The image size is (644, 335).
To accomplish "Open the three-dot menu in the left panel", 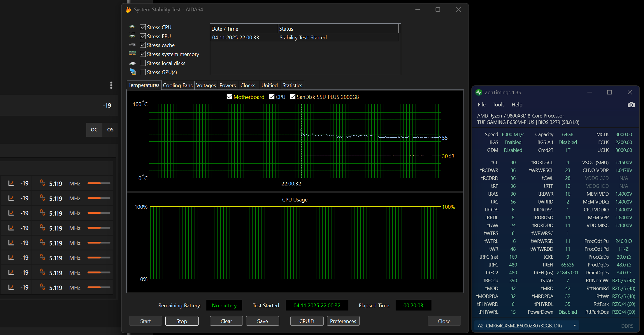I will [111, 85].
